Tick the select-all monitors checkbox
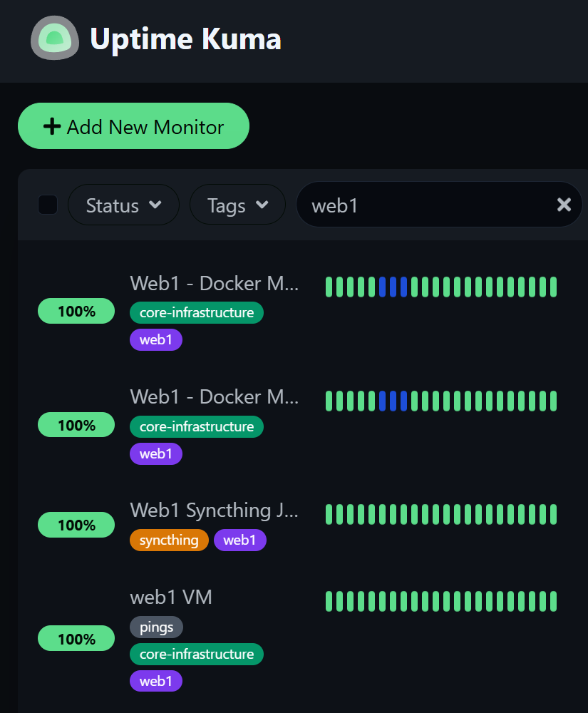This screenshot has width=588, height=713. pyautogui.click(x=48, y=205)
